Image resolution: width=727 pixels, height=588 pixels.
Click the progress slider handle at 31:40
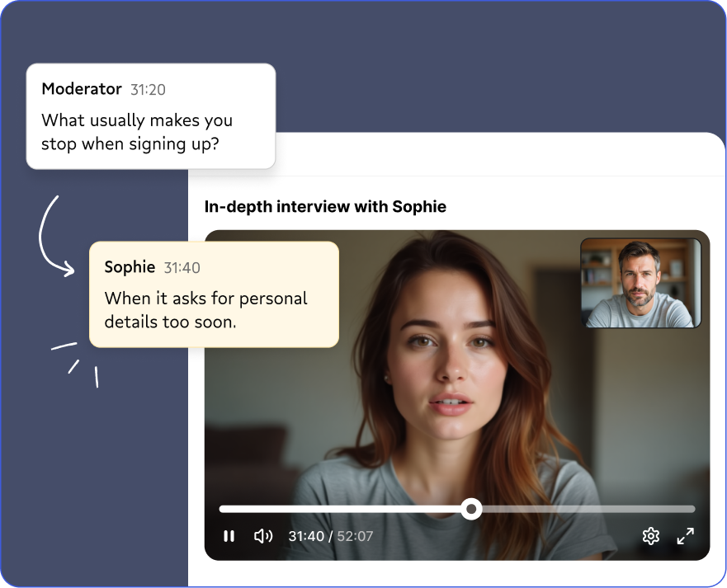pos(472,509)
